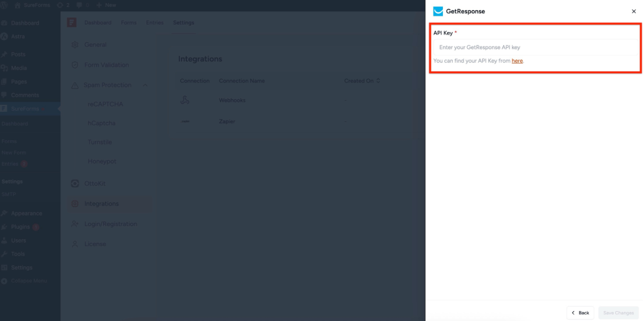Collapse the Spam Protection chevron
The height and width of the screenshot is (321, 644).
[145, 85]
